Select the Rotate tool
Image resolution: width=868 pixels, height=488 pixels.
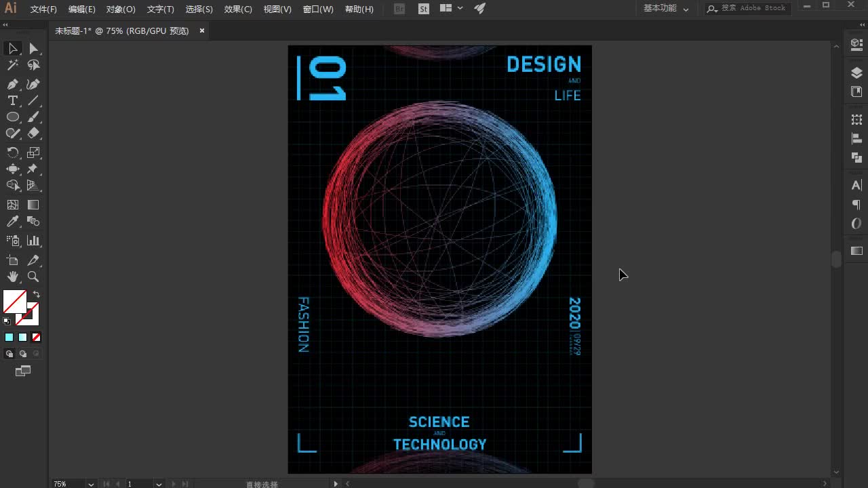click(13, 152)
